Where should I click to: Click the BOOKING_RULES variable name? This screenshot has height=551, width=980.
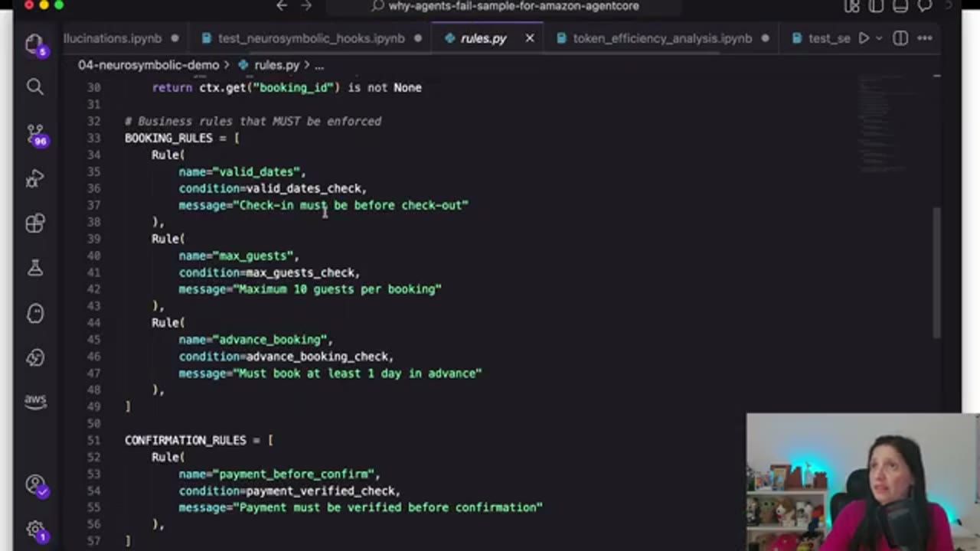click(168, 138)
